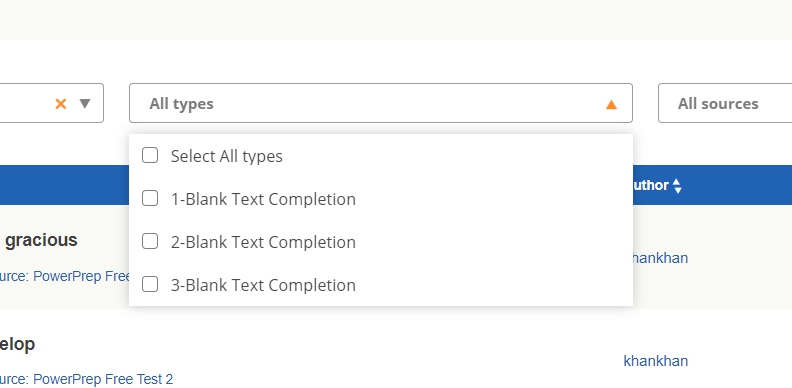Open the PowerPrep Free Test 2 source link
The image size is (792, 388).
tap(86, 379)
